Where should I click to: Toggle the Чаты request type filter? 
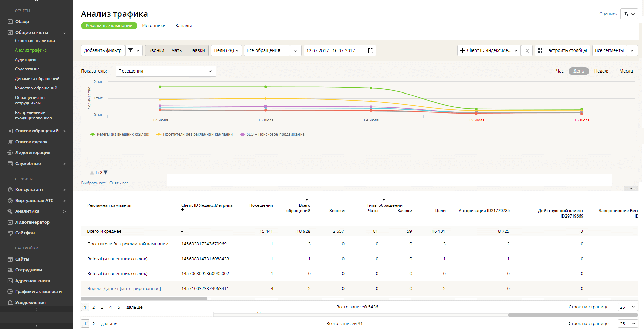(177, 50)
